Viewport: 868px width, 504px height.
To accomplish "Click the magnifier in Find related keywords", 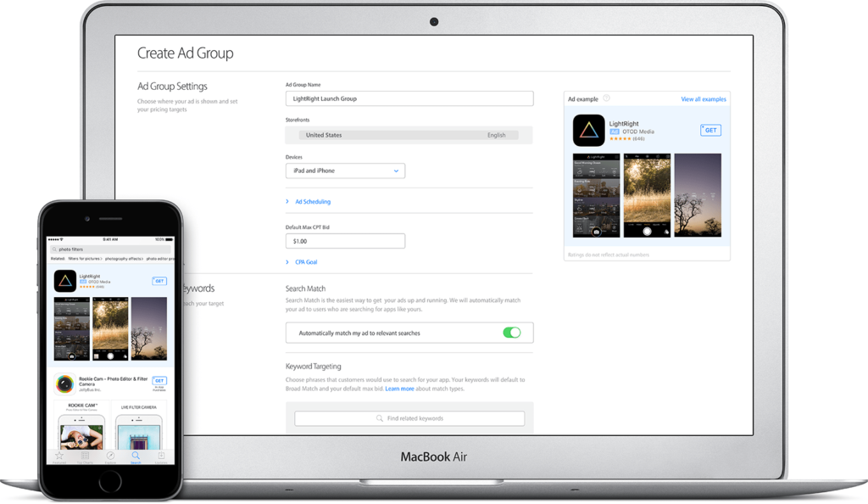I will 380,418.
